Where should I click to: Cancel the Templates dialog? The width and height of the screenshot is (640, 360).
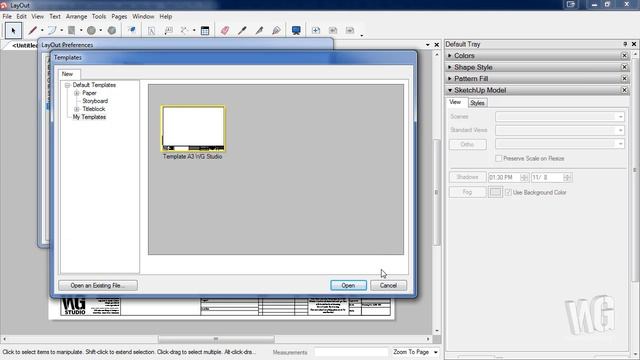388,285
